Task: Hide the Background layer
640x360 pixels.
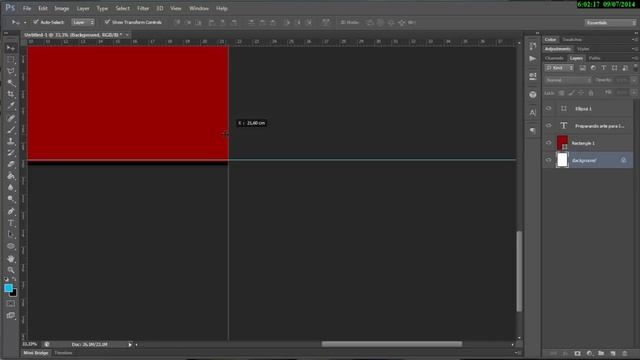Action: point(549,160)
